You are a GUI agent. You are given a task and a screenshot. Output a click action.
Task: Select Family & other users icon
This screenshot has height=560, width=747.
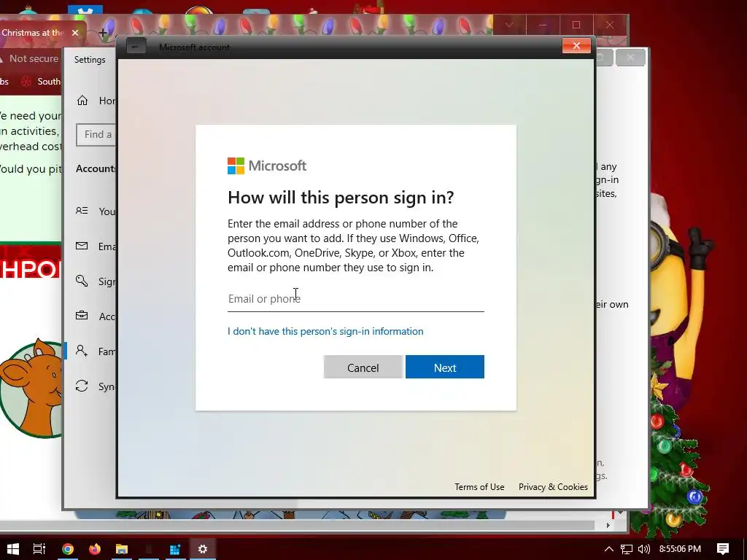[82, 351]
